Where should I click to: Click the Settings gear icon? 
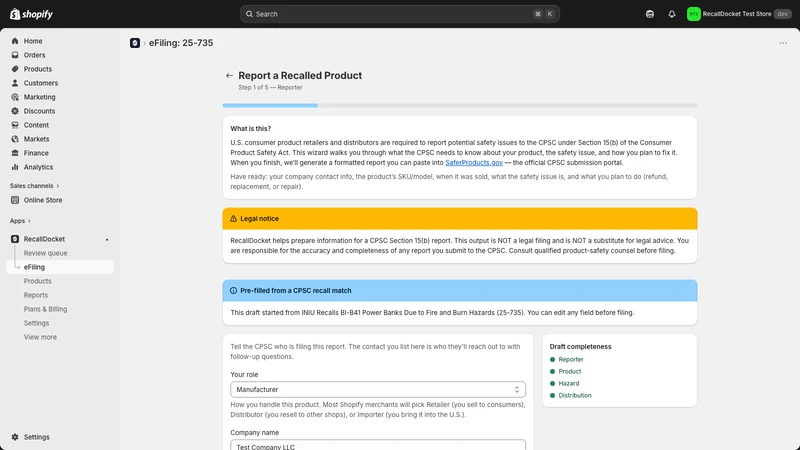[x=15, y=437]
